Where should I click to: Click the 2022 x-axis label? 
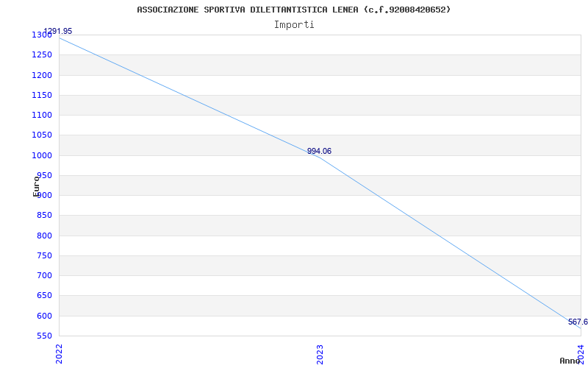click(60, 354)
